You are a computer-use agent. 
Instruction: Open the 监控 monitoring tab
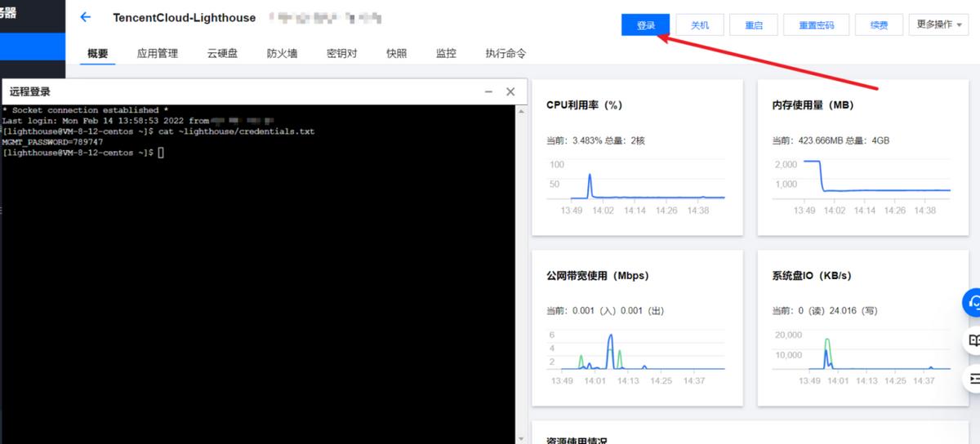446,53
